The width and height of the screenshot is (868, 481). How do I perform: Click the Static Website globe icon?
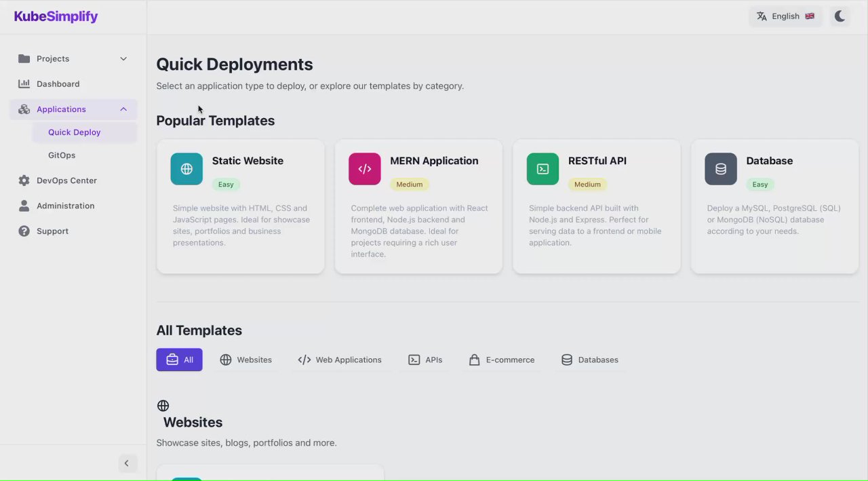[x=186, y=169]
